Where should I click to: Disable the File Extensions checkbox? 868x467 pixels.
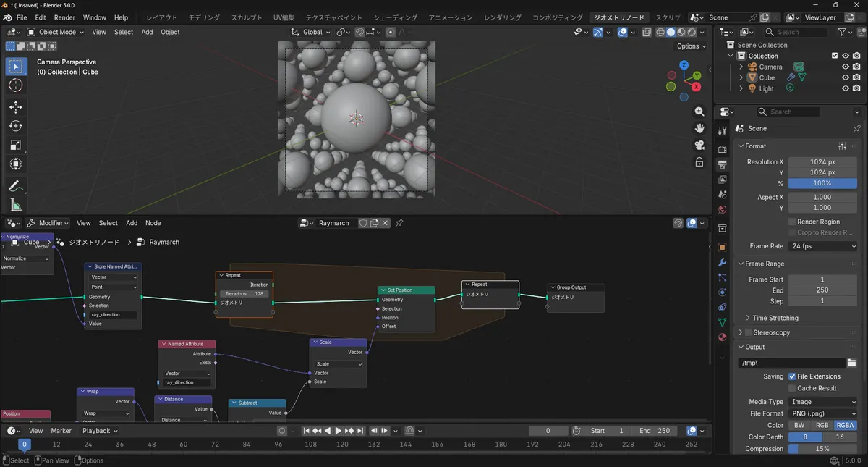[792, 376]
